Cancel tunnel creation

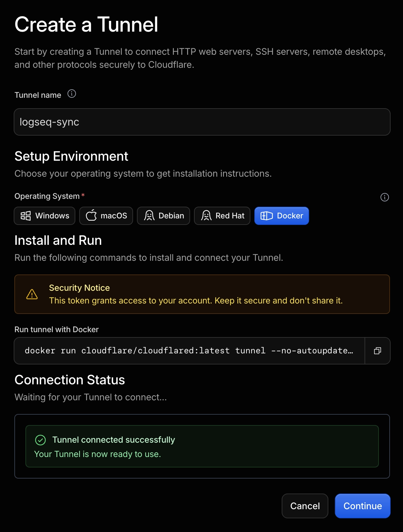(305, 506)
